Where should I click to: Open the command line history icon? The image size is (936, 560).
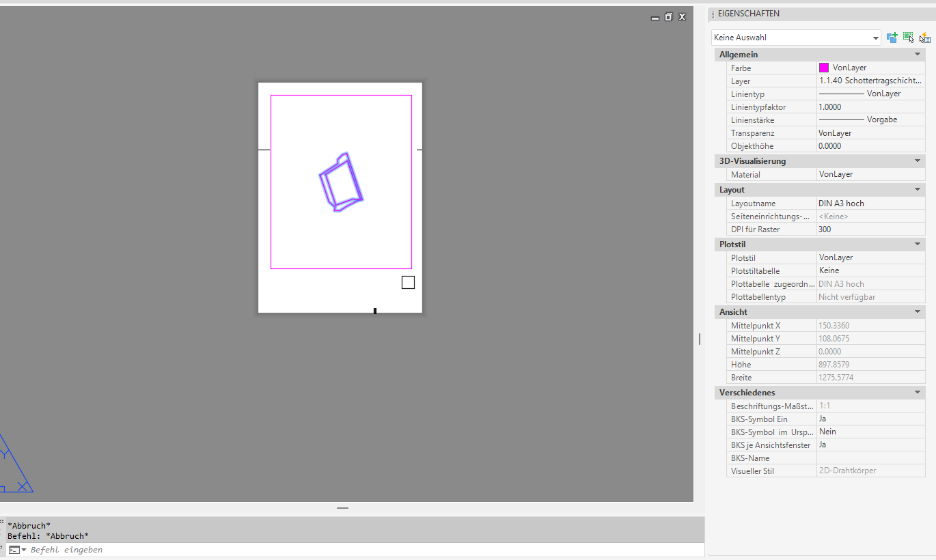click(x=17, y=550)
